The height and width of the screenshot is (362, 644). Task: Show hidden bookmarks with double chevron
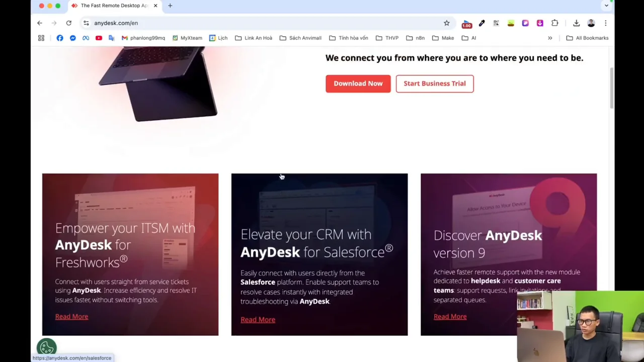(550, 38)
